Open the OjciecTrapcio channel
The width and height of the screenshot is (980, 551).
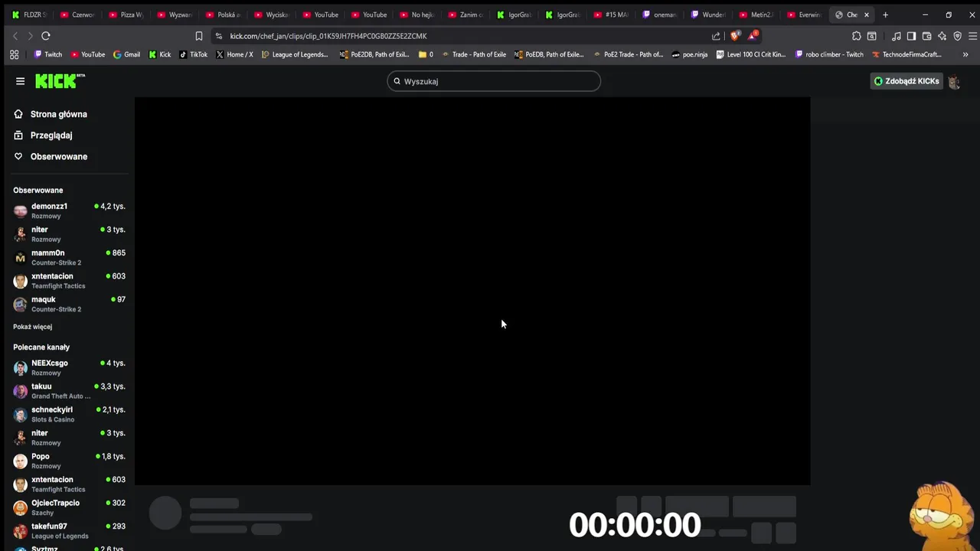click(69, 507)
